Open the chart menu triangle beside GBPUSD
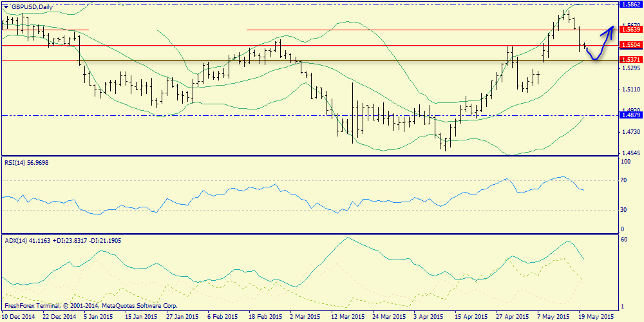The height and width of the screenshot is (322, 644). coord(6,6)
